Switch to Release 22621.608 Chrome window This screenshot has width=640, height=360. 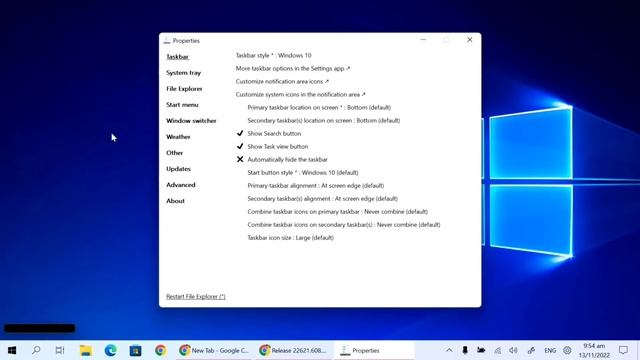294,350
